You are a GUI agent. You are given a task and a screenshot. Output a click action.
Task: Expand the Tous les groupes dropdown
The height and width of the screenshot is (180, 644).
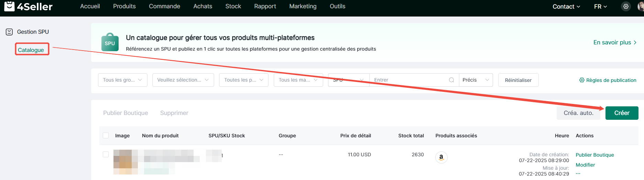(x=123, y=80)
